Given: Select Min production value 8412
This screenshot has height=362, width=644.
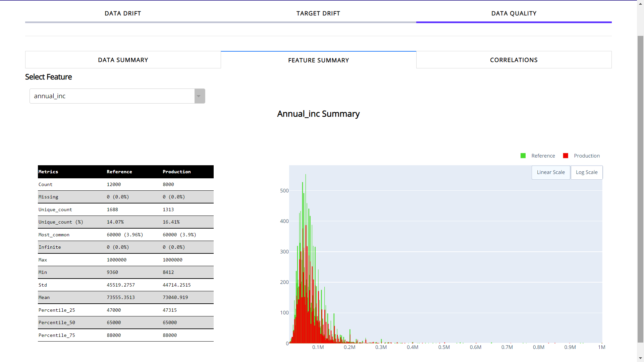Looking at the screenshot, I should pos(168,272).
